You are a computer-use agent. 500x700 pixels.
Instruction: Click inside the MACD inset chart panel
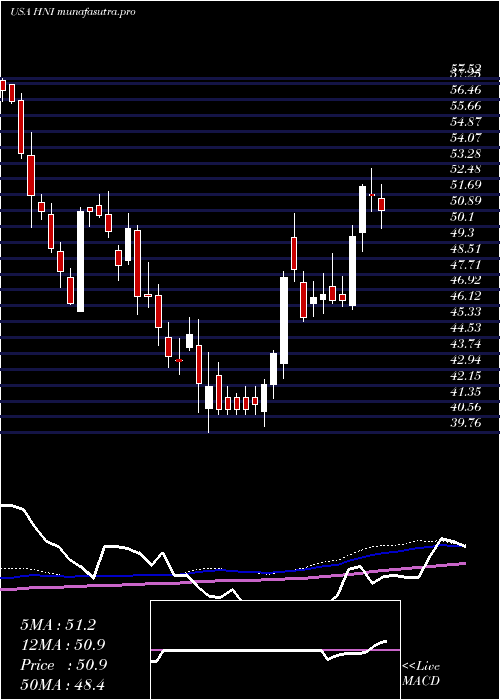275,650
